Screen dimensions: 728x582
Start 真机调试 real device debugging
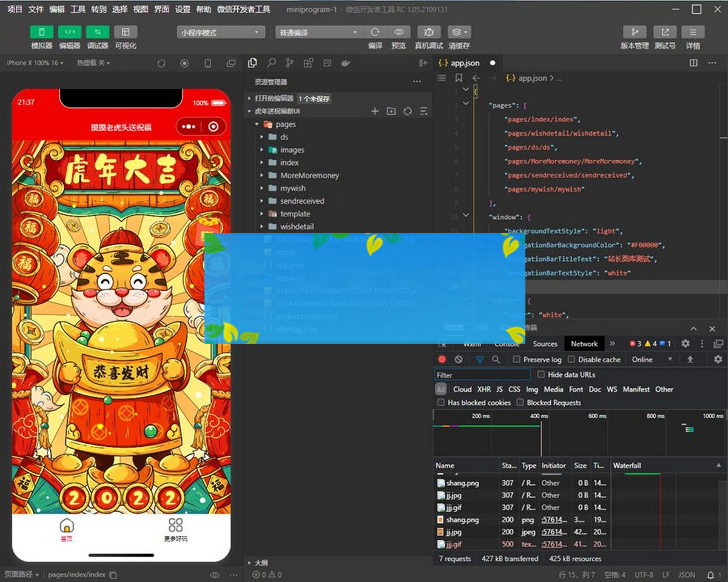[x=429, y=32]
